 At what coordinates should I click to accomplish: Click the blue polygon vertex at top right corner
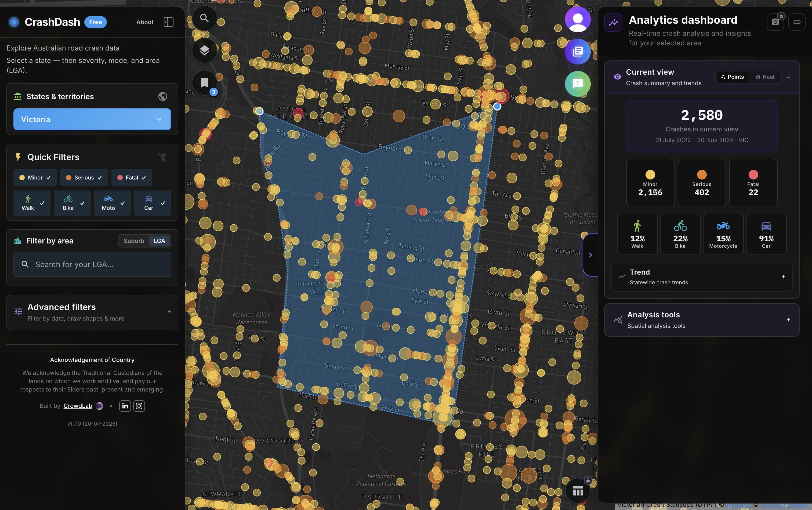coord(497,107)
